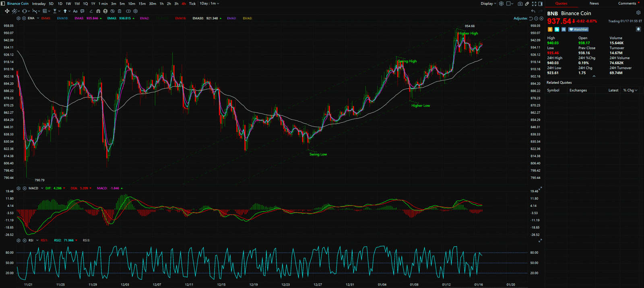Expand the EMA indicator dropdown
The image size is (644, 288).
(38, 19)
